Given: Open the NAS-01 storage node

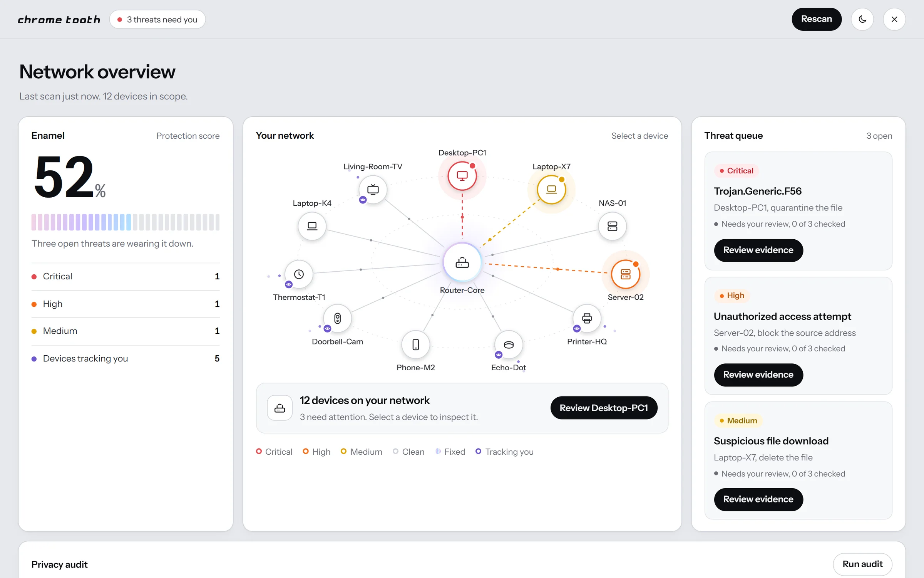Looking at the screenshot, I should (x=612, y=226).
